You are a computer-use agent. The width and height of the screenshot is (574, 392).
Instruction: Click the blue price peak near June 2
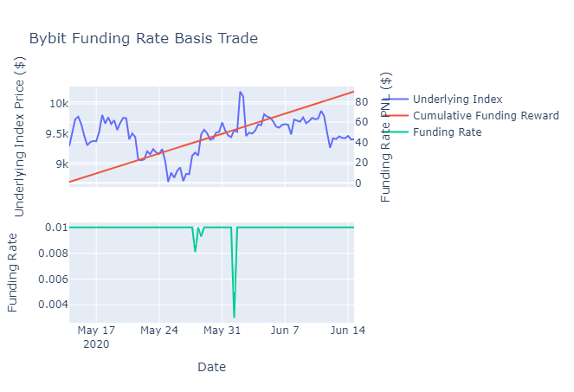(240, 93)
